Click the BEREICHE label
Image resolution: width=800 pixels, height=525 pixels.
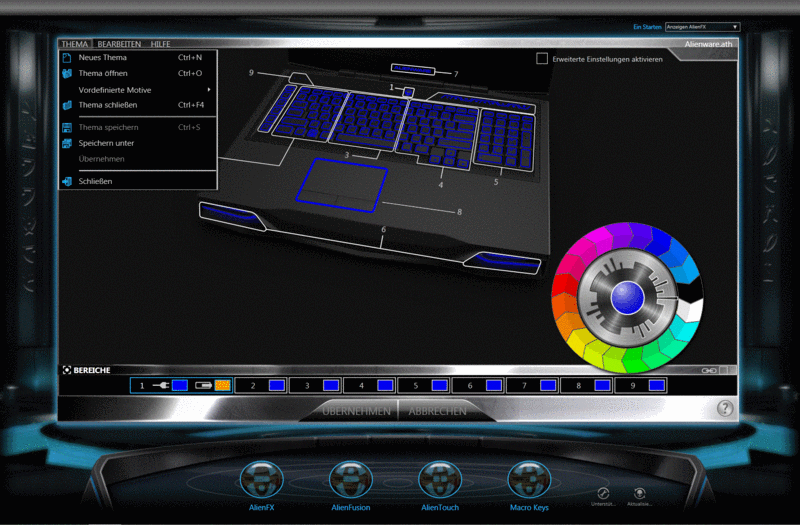[x=92, y=370]
